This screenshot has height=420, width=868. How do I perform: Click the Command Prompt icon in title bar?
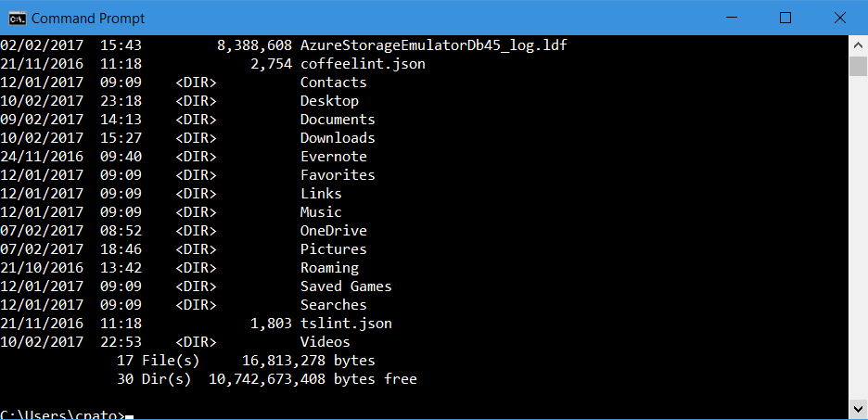(17, 18)
